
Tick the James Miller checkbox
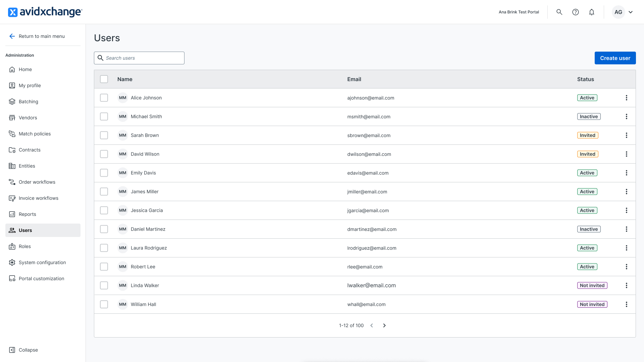(104, 192)
